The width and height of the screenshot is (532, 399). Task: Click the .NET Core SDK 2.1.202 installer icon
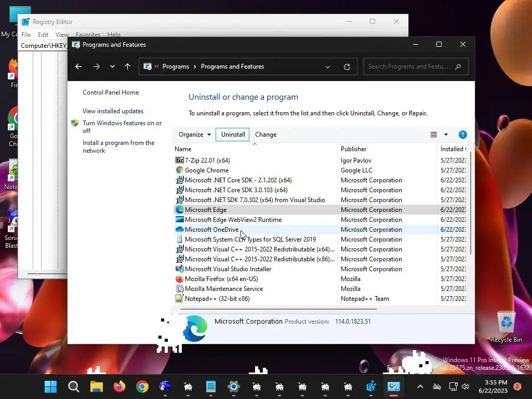click(x=179, y=180)
